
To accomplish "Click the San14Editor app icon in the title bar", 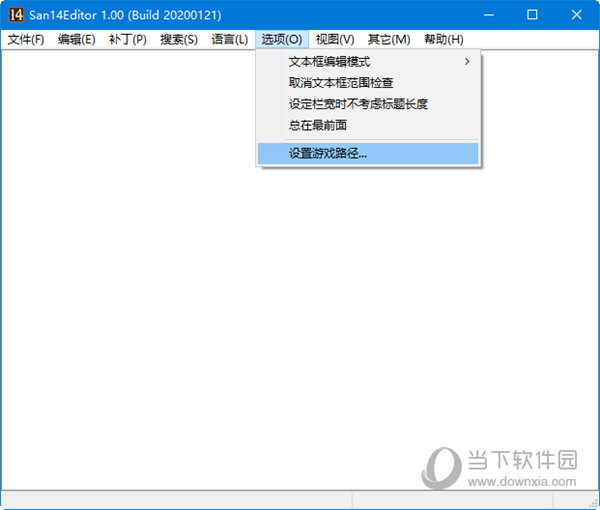I will coord(16,15).
